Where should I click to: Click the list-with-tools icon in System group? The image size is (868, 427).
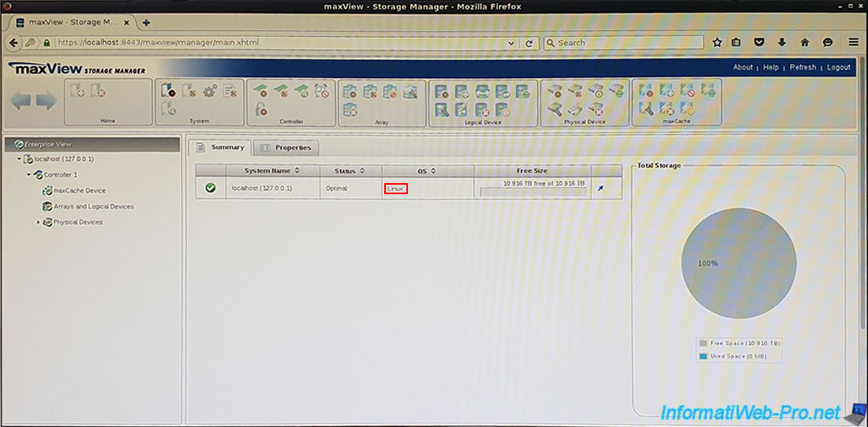(230, 92)
